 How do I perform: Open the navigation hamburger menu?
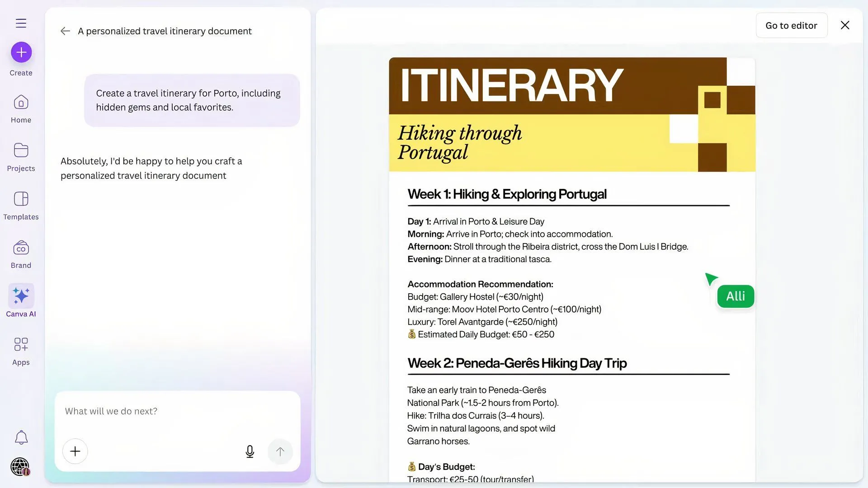[21, 23]
